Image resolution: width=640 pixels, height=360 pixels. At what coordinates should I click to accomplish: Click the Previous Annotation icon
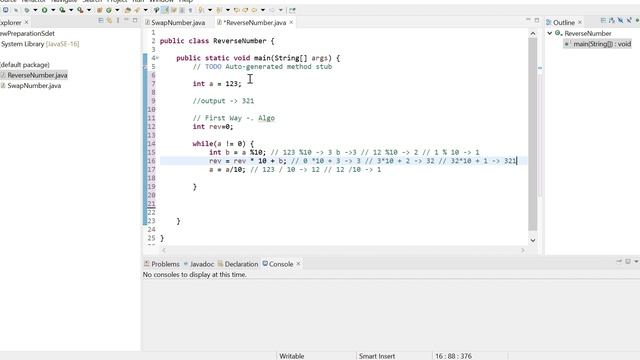click(219, 10)
